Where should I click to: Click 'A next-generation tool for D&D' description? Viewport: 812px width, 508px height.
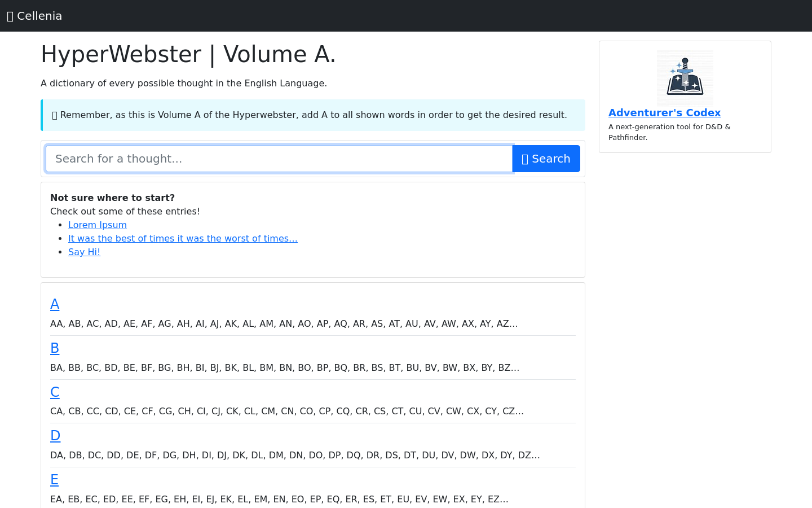tap(669, 132)
